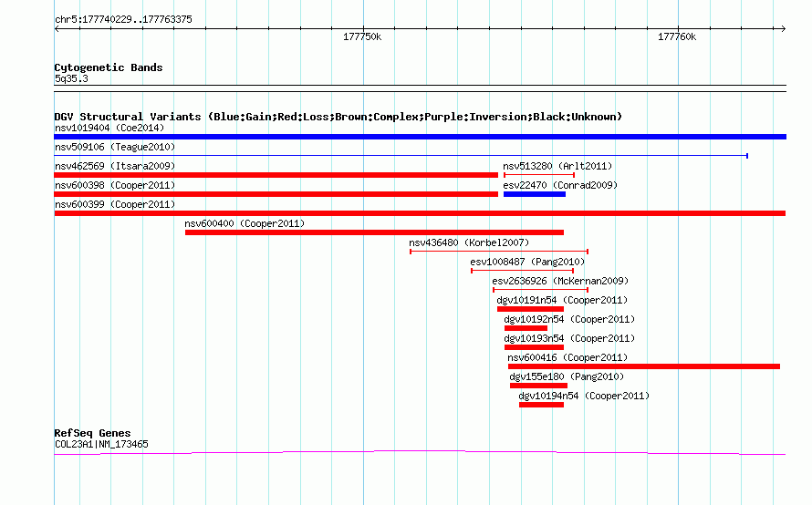812x505 pixels.
Task: Click the nsv600398 (Cooper2011) red bar
Action: click(276, 194)
